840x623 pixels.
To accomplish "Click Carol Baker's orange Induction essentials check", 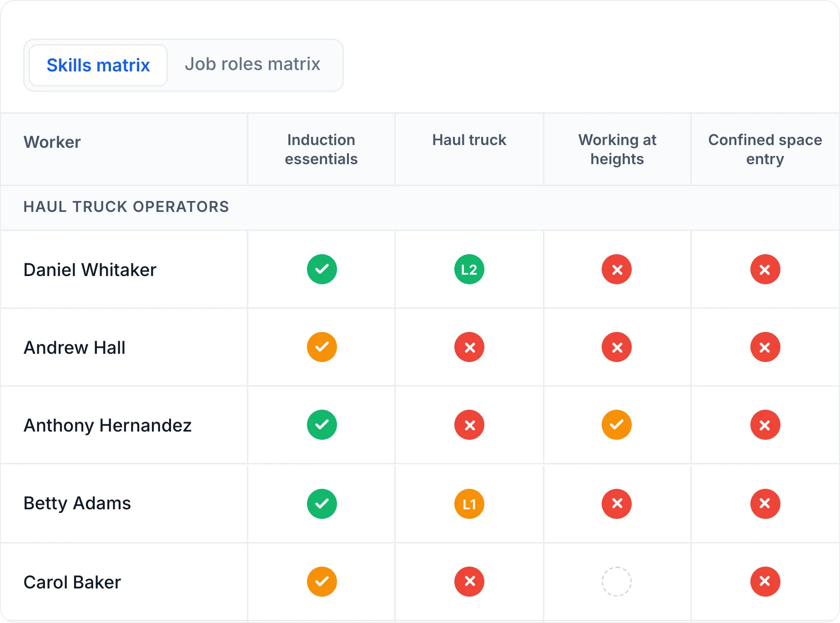I will pos(322,582).
